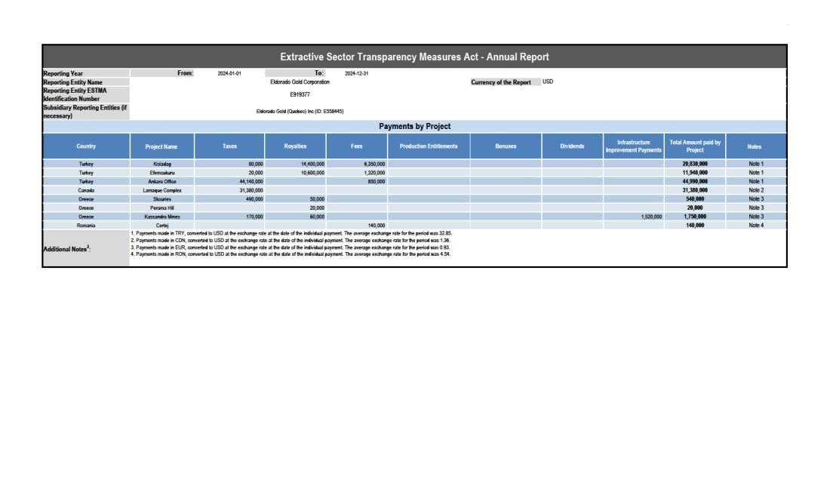Screen dimensions: 830x504
Task: Click the ESTMA identification number E919377
Action: [300, 94]
